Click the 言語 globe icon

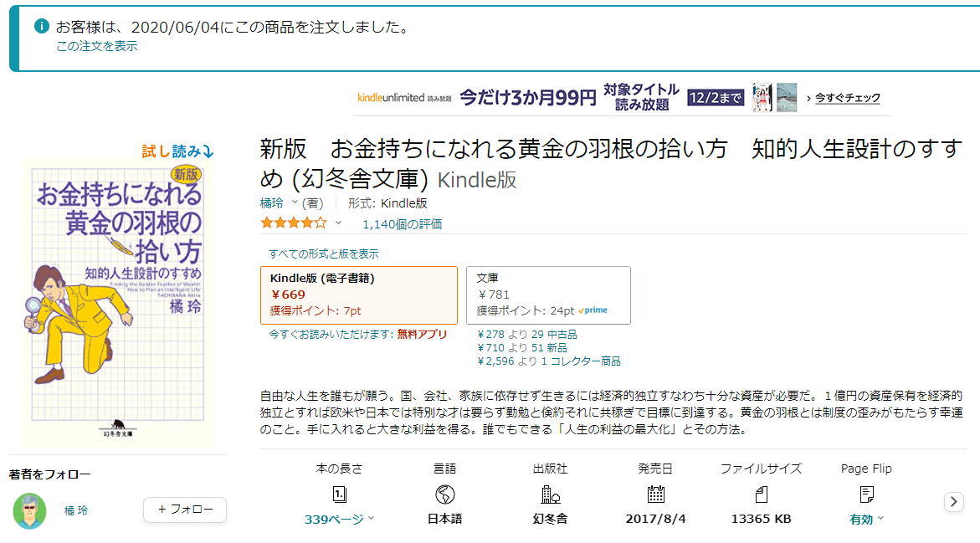445,494
